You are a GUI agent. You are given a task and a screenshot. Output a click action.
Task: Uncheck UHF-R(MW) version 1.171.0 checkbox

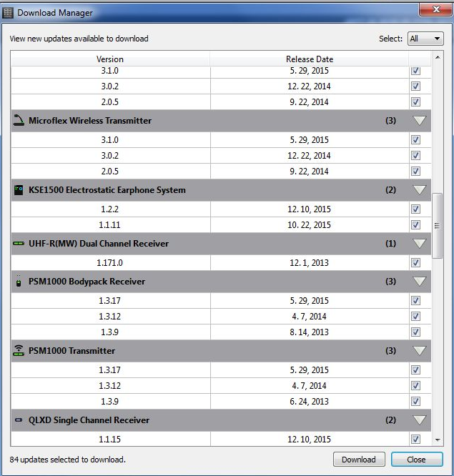pyautogui.click(x=415, y=263)
